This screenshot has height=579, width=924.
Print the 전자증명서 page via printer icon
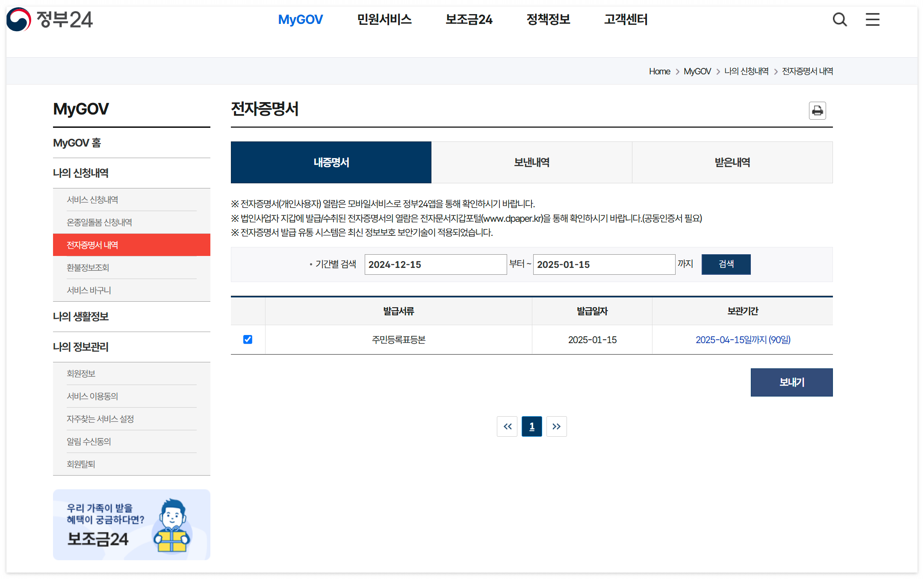coord(817,111)
